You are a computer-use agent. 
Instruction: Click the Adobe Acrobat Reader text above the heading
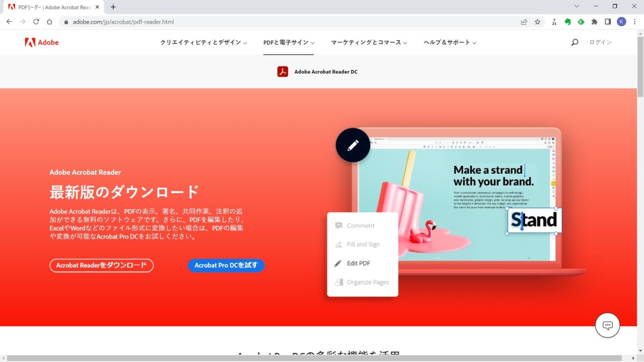(x=85, y=172)
